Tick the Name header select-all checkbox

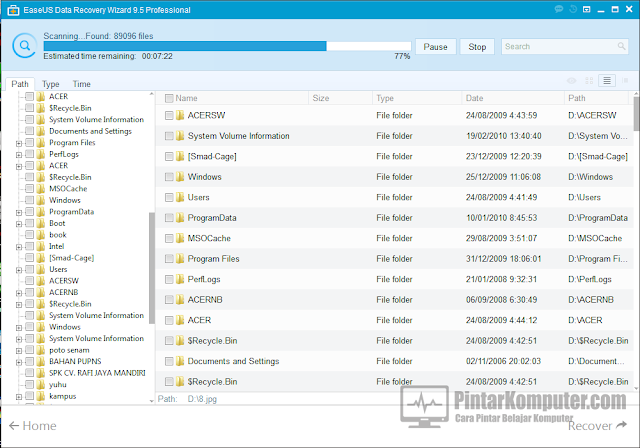[x=169, y=98]
